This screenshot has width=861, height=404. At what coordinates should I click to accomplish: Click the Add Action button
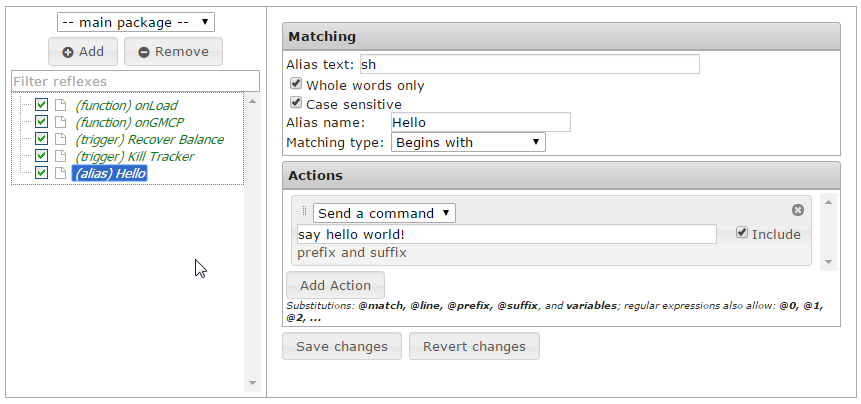pyautogui.click(x=335, y=285)
